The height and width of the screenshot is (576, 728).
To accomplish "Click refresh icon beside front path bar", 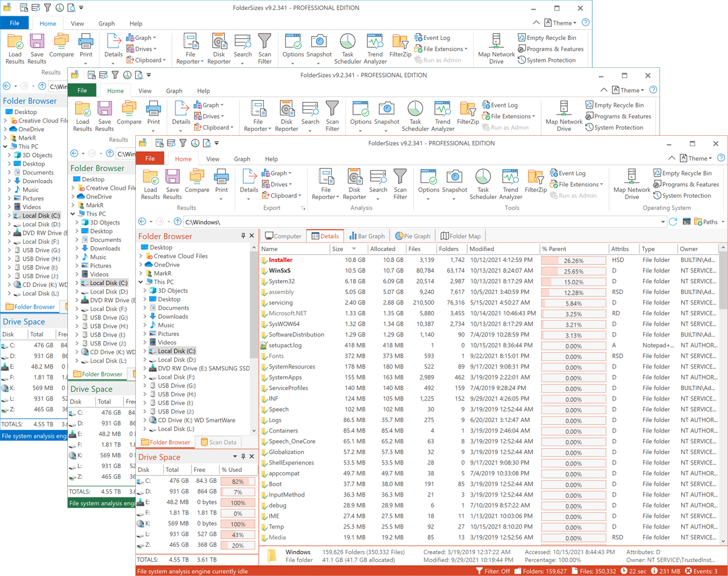I will 673,222.
